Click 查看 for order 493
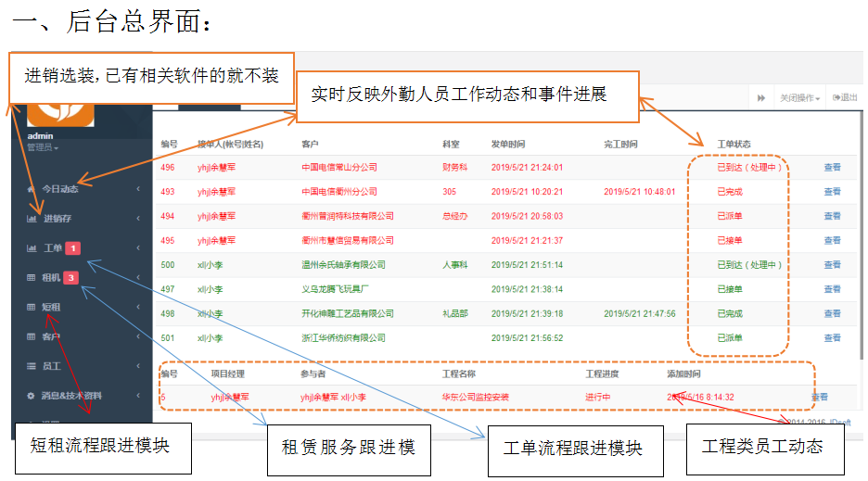The image size is (868, 481). (832, 192)
